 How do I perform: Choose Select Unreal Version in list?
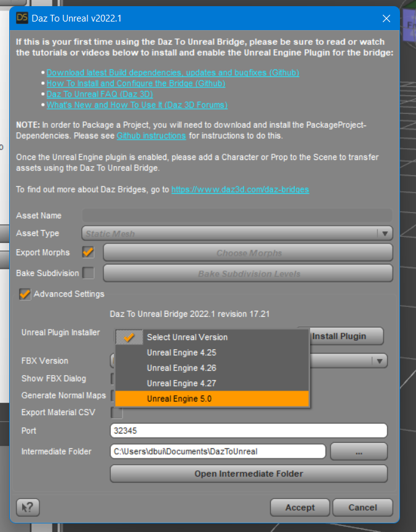click(x=212, y=337)
